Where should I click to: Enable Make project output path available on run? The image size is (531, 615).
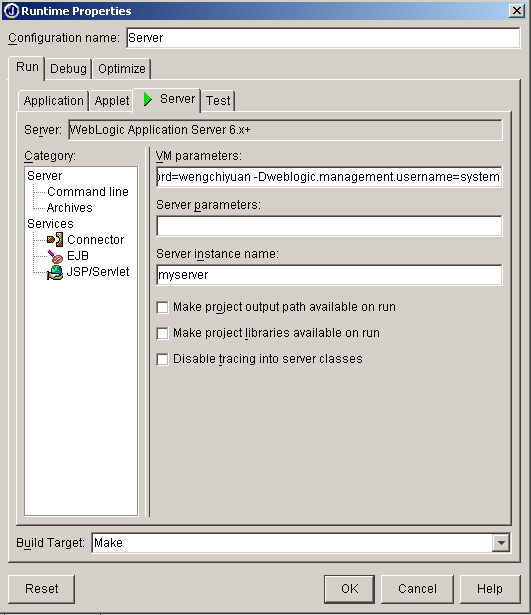pos(162,307)
